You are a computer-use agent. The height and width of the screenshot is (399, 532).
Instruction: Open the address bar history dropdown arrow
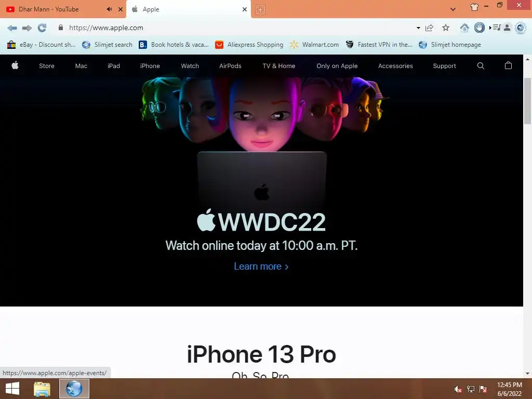tap(418, 28)
